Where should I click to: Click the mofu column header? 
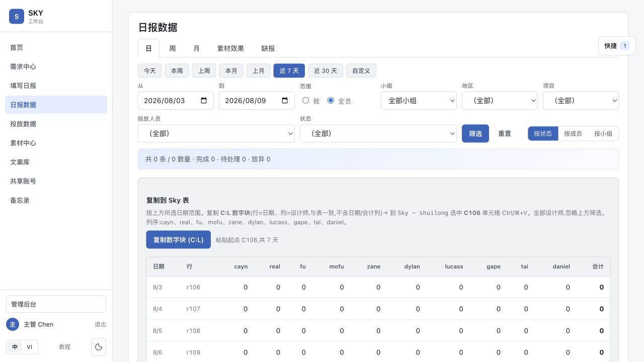pyautogui.click(x=337, y=266)
